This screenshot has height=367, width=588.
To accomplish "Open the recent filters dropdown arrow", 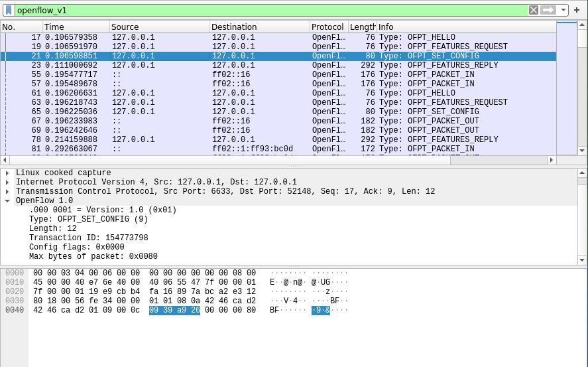I will 563,10.
